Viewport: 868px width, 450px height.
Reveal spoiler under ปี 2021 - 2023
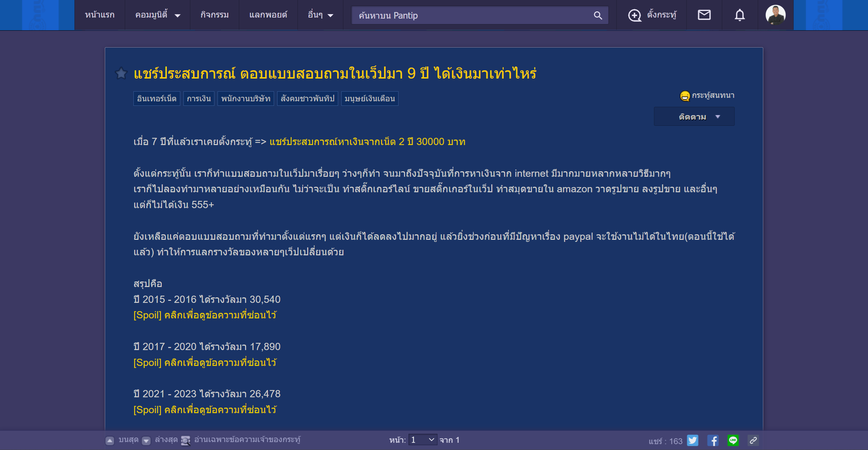(x=205, y=410)
